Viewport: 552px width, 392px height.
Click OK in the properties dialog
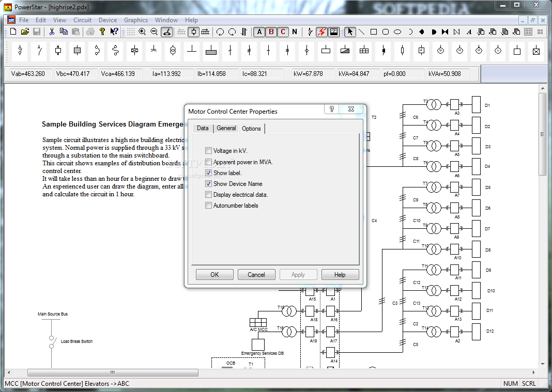click(x=214, y=274)
